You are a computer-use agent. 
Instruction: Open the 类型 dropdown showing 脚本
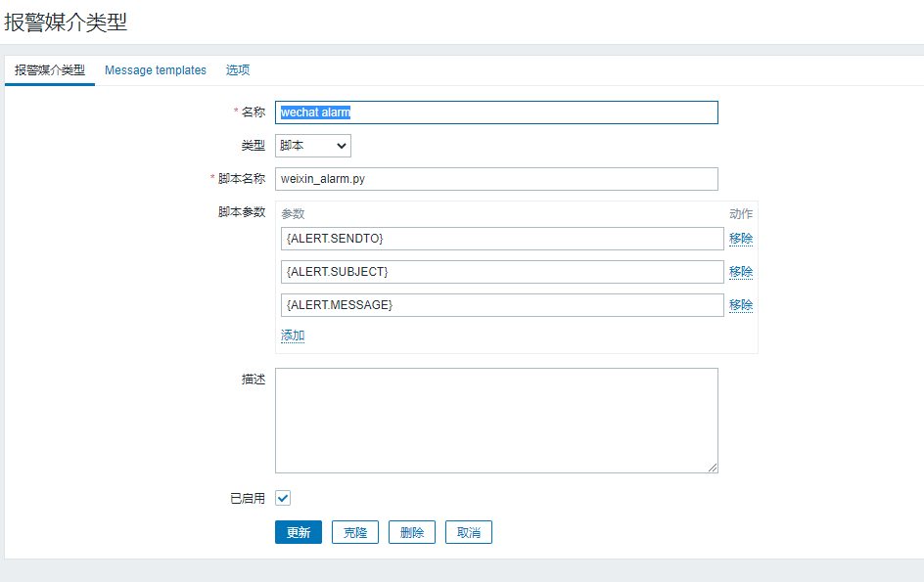point(313,146)
